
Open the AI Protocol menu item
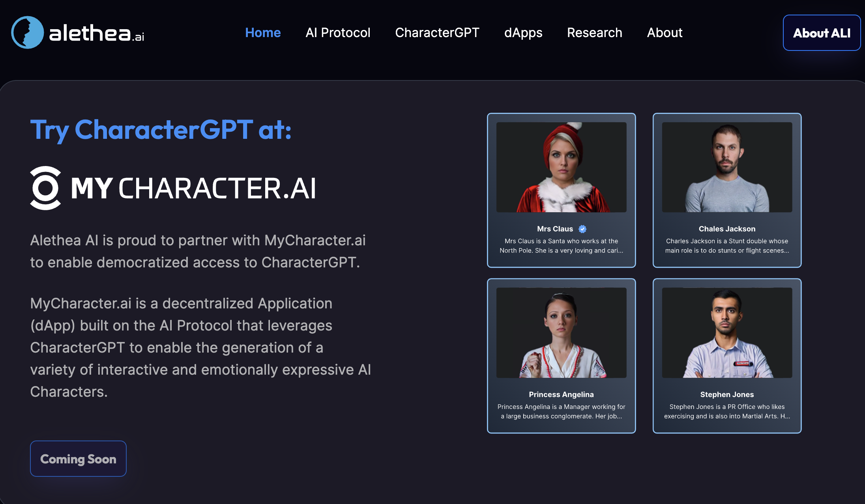pyautogui.click(x=338, y=32)
